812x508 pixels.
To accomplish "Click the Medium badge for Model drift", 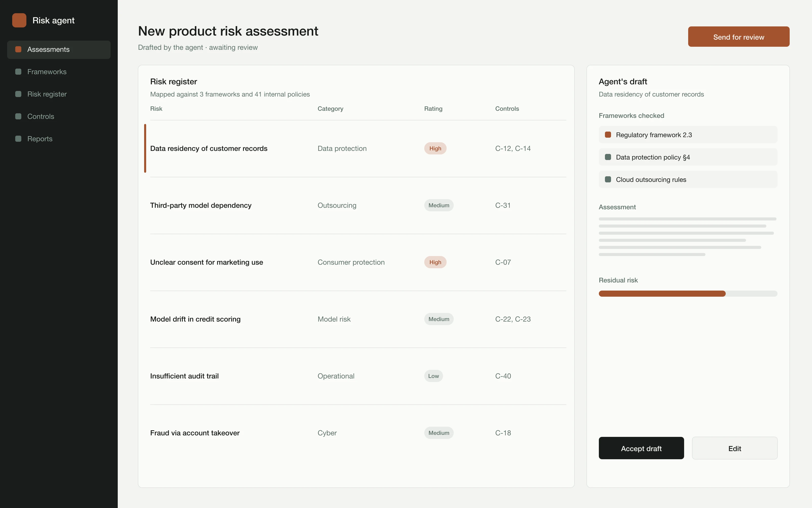I will pos(438,319).
